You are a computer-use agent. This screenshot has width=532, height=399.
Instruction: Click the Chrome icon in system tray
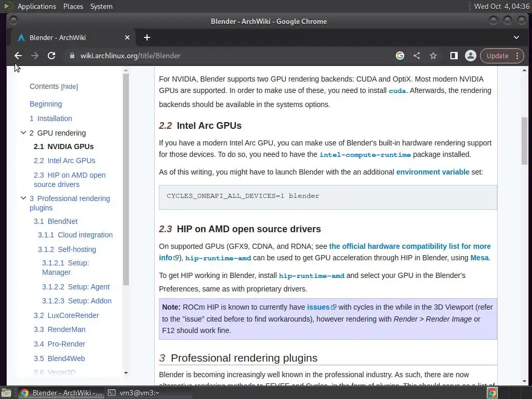pyautogui.click(x=492, y=393)
